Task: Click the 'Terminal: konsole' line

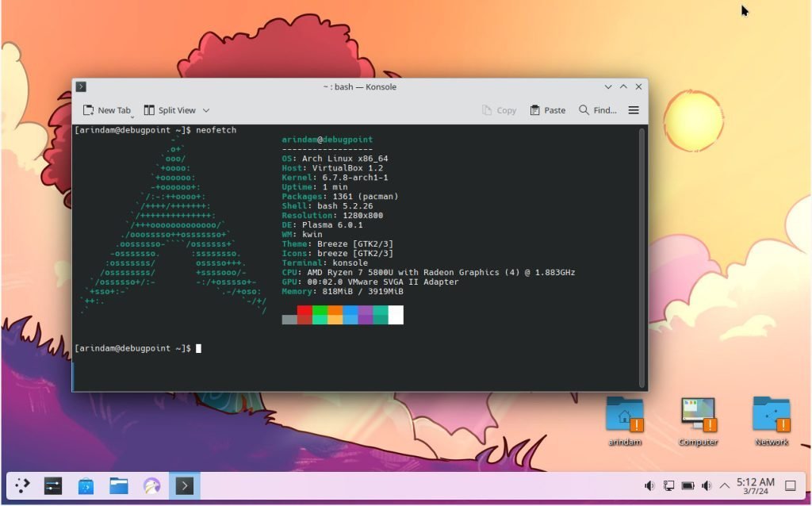Action: [x=324, y=263]
